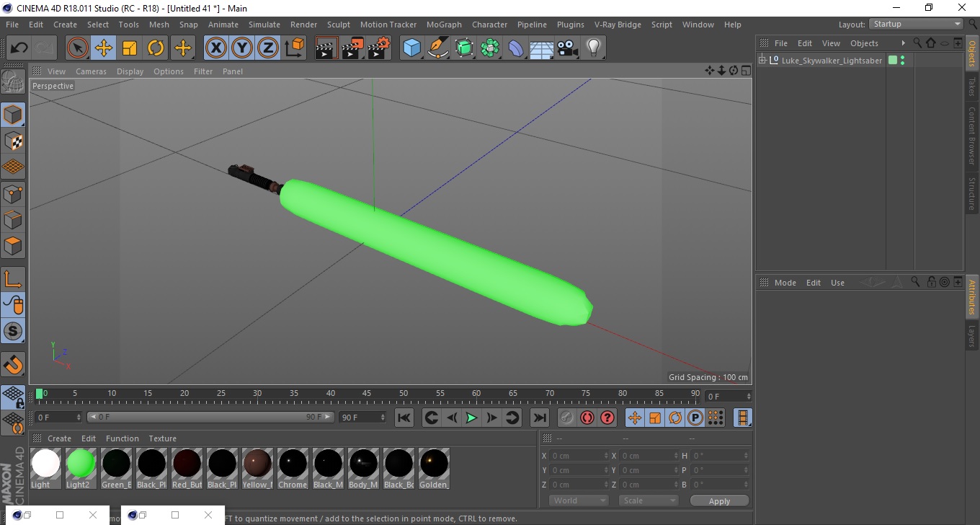Image resolution: width=980 pixels, height=525 pixels.
Task: Open the MoGraph menu
Action: click(444, 25)
